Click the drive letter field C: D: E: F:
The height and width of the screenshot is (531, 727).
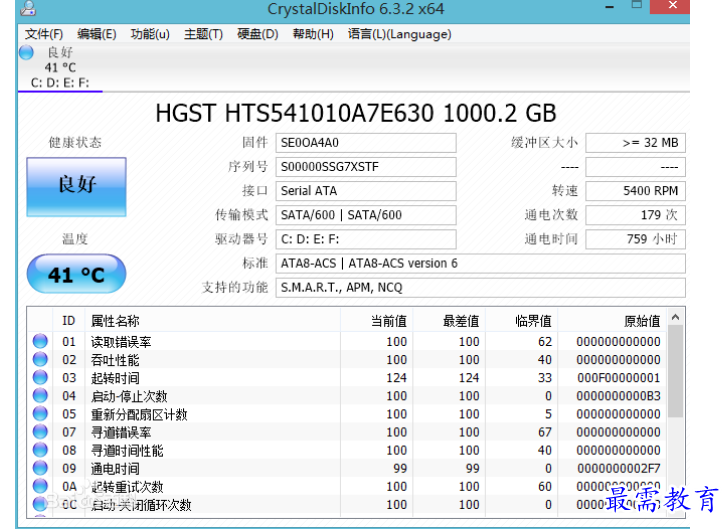[x=366, y=239]
